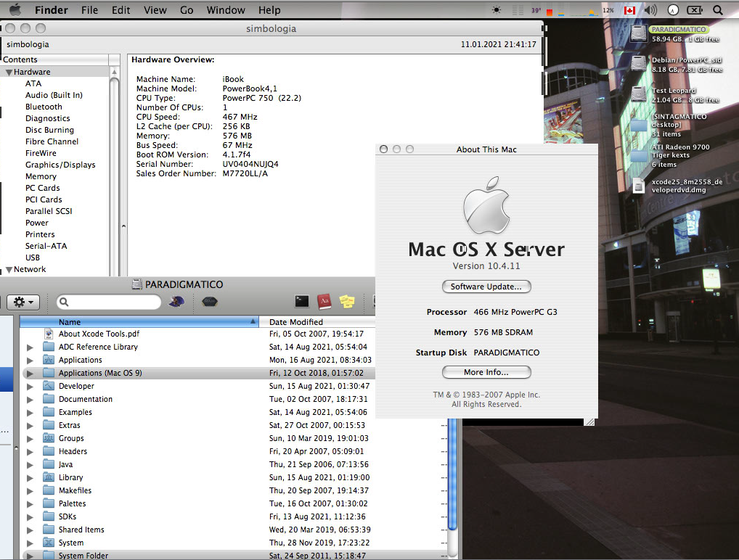Launch Dictionary from the Finder toolbar
This screenshot has width=739, height=560.
click(x=324, y=302)
